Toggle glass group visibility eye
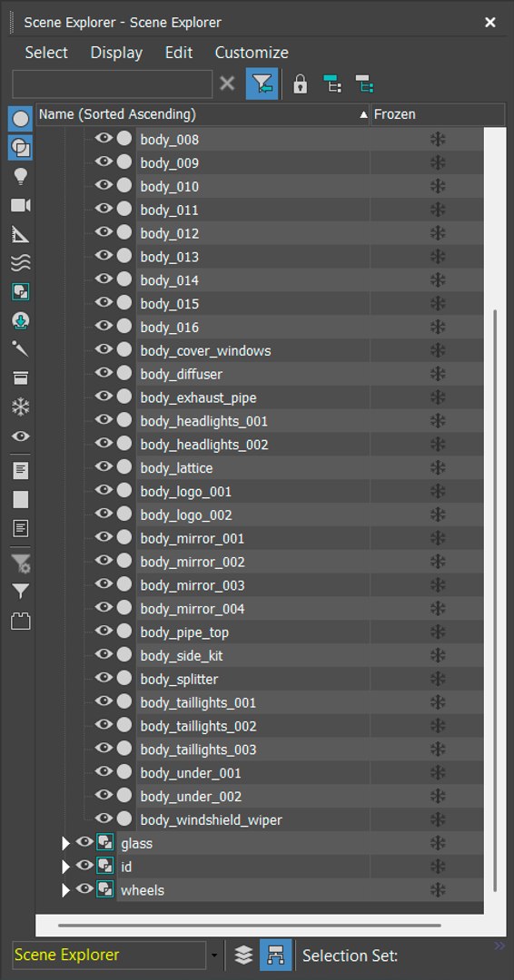 click(84, 842)
